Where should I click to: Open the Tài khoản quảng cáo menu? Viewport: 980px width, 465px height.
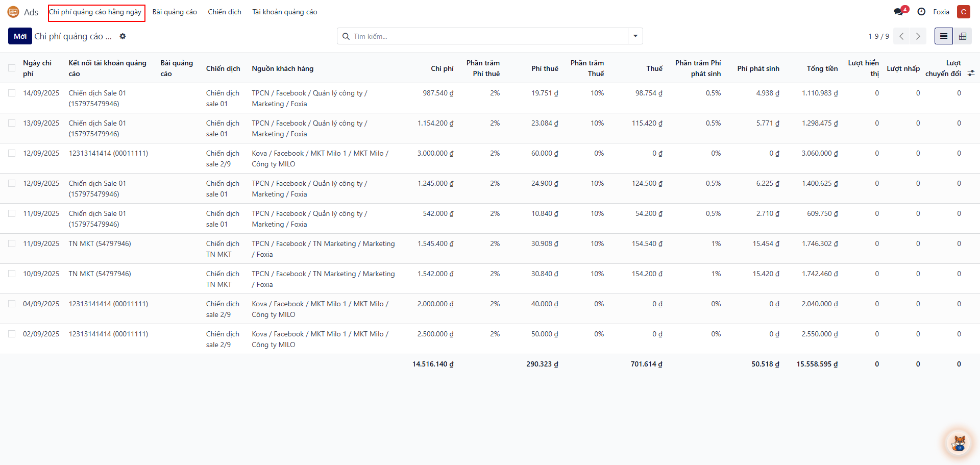(x=284, y=12)
